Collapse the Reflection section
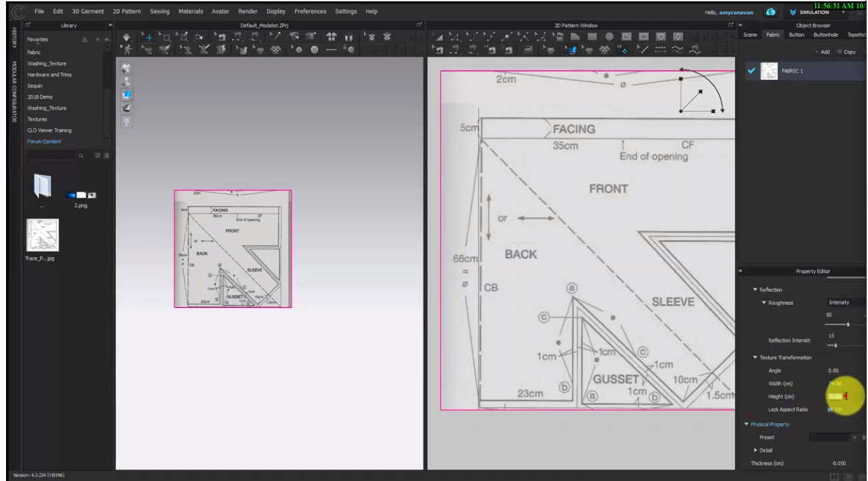The width and height of the screenshot is (868, 481). pos(755,290)
